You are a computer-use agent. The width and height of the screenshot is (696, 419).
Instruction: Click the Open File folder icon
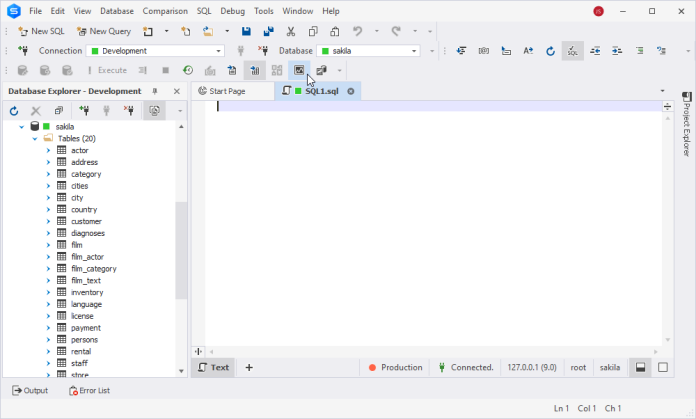point(208,31)
